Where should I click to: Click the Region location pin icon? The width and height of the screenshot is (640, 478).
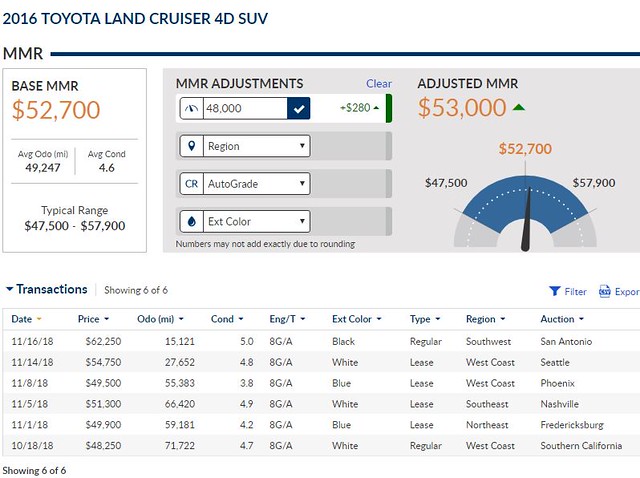coord(191,146)
